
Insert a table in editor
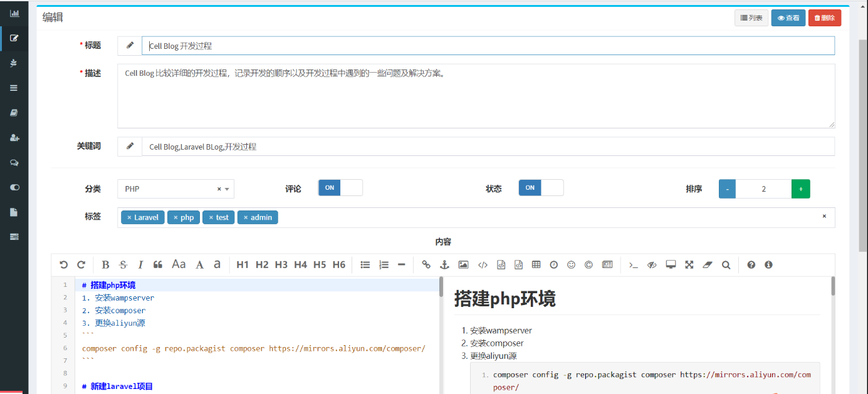[536, 265]
